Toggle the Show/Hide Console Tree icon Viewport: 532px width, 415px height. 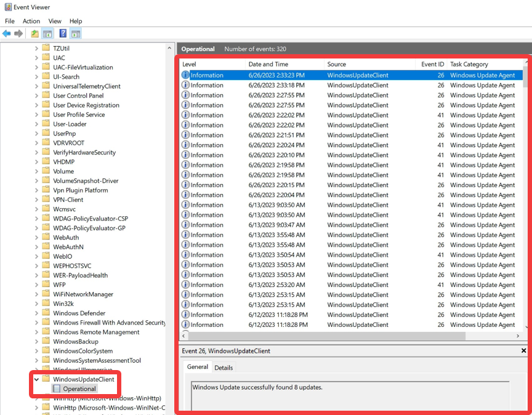tap(47, 34)
